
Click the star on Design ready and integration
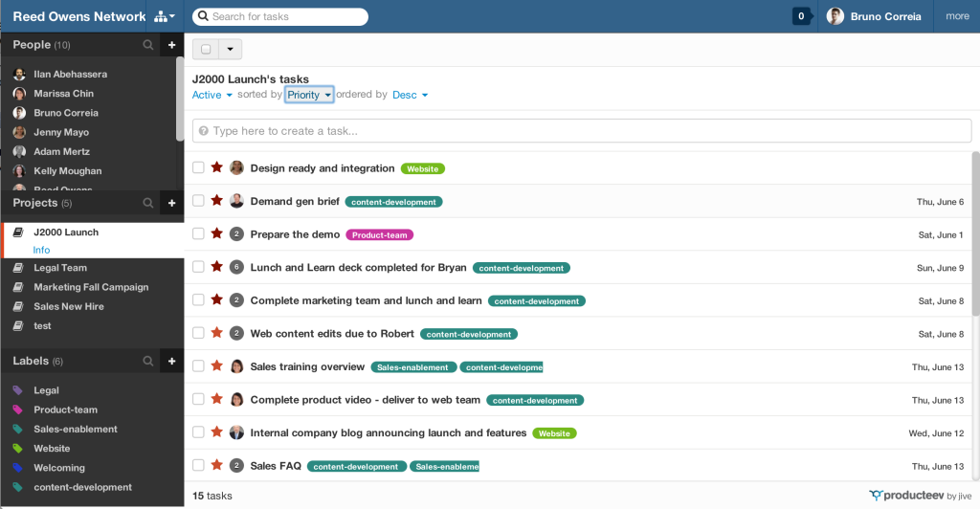coord(217,167)
